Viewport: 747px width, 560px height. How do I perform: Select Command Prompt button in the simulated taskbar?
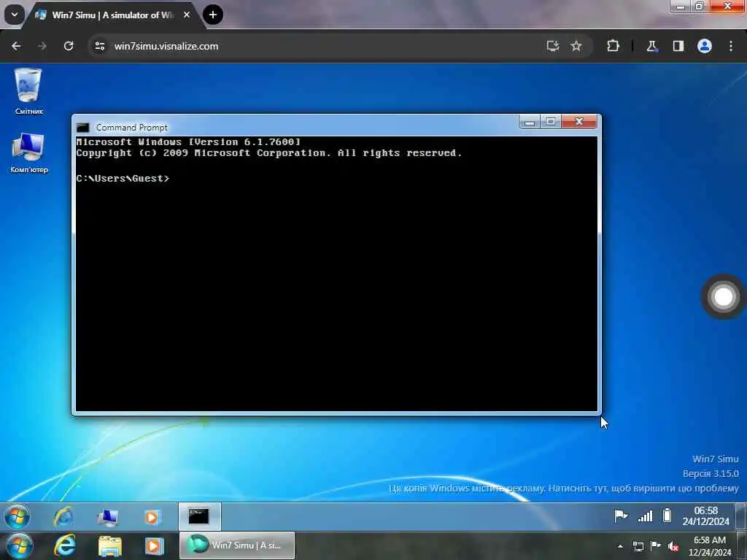click(x=199, y=516)
